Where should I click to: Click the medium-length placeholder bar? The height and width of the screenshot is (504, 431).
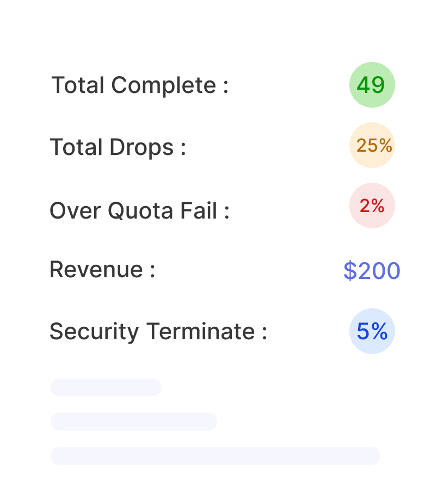134,421
